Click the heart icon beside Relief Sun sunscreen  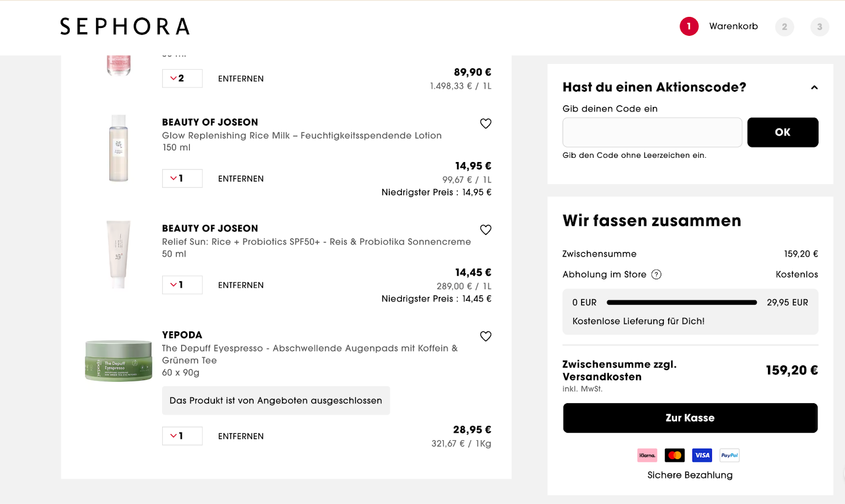coord(485,230)
